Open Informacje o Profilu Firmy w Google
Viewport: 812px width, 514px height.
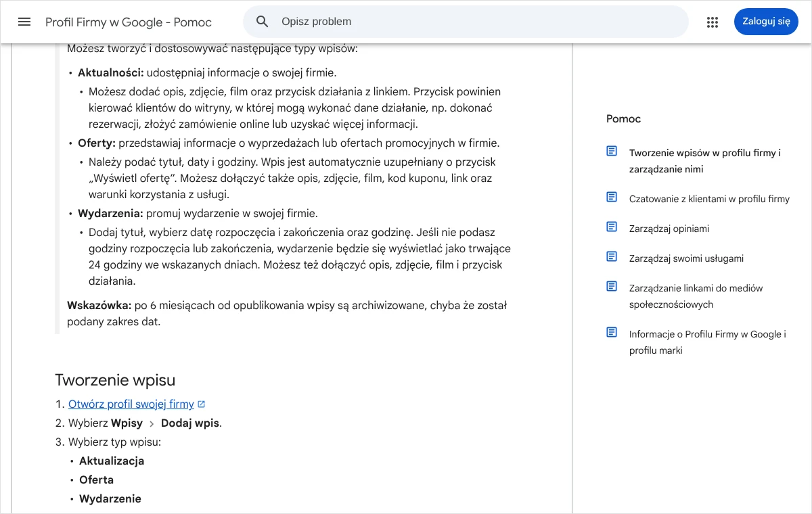(x=708, y=342)
